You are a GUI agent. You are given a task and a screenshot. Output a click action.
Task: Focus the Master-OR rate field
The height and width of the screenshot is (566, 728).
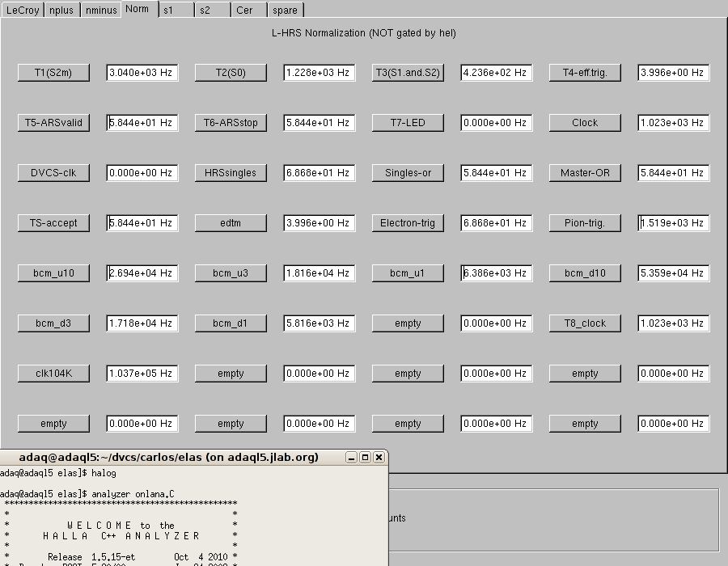pos(674,173)
